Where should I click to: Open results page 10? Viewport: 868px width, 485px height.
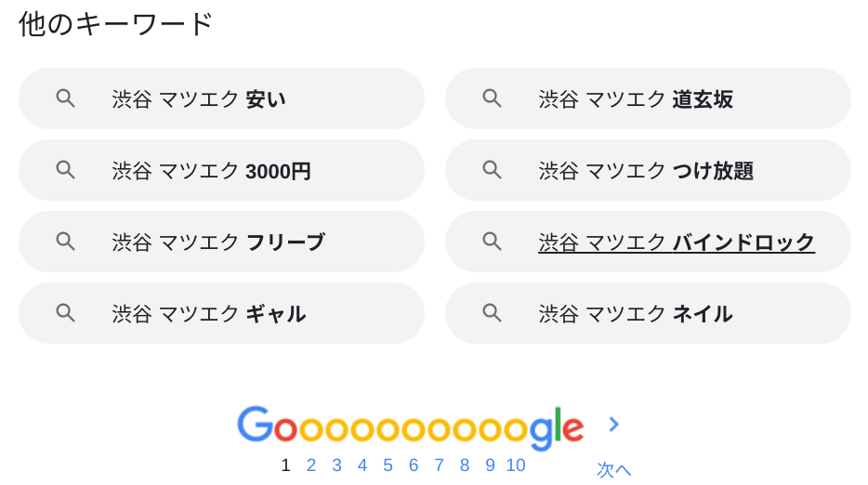(x=516, y=465)
